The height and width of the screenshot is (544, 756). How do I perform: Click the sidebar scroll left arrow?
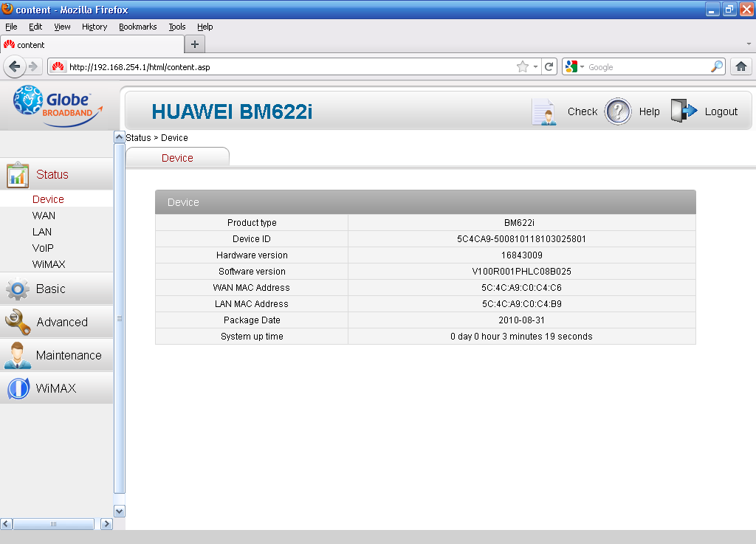(6, 524)
